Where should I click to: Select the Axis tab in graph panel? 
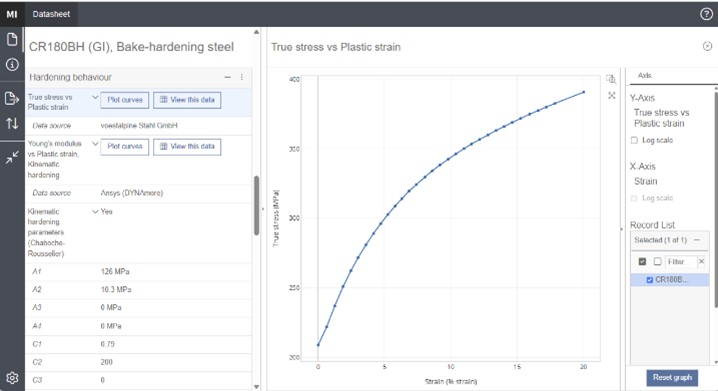coord(644,76)
